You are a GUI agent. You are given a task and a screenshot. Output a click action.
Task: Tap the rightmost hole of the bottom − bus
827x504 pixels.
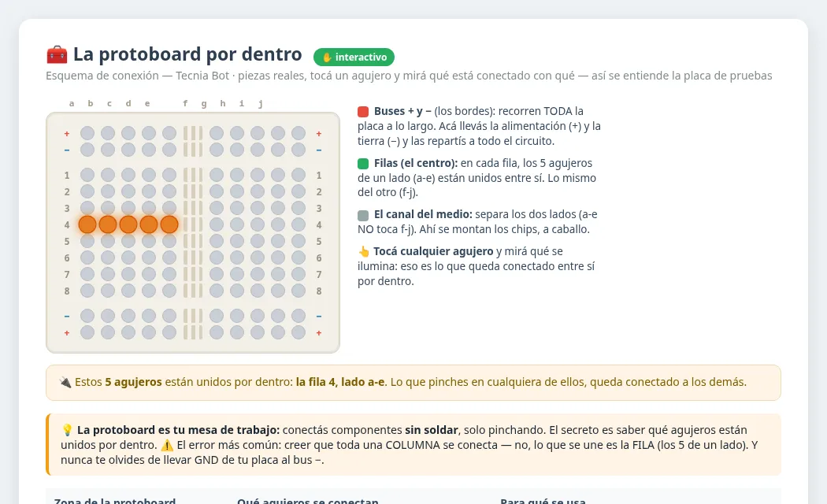tap(299, 316)
